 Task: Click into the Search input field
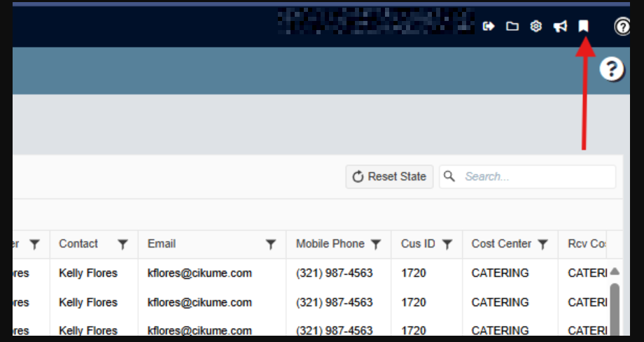(535, 176)
